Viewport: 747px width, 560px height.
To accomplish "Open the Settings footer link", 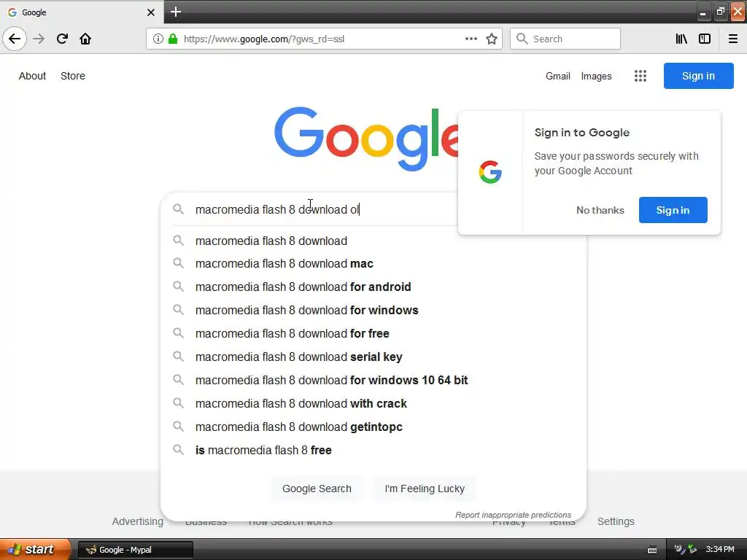I will coord(616,521).
